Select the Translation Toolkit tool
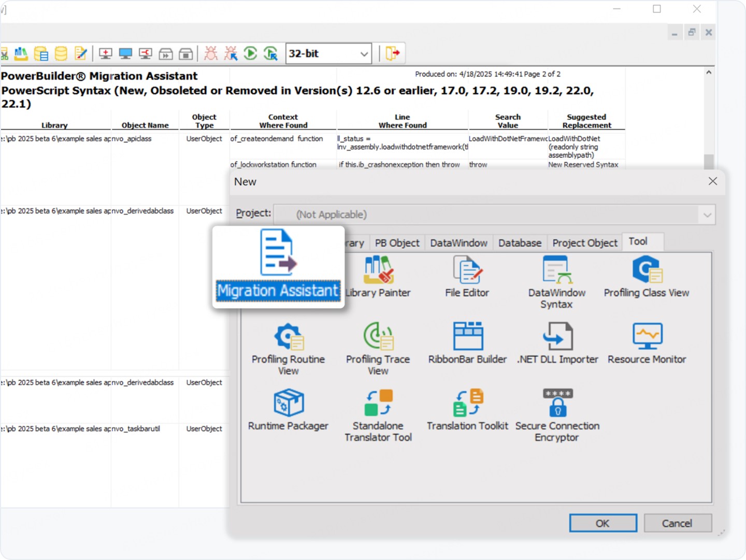Screen dimensions: 746x560 click(x=467, y=410)
